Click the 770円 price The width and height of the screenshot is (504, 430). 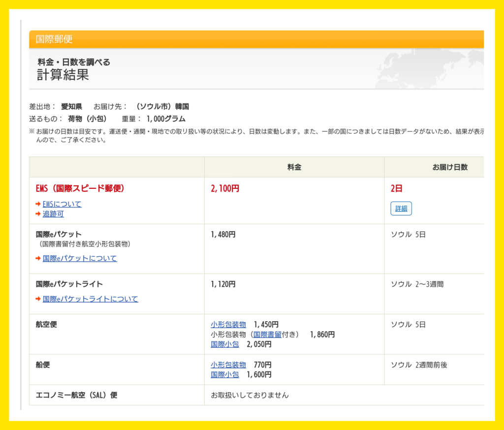263,365
